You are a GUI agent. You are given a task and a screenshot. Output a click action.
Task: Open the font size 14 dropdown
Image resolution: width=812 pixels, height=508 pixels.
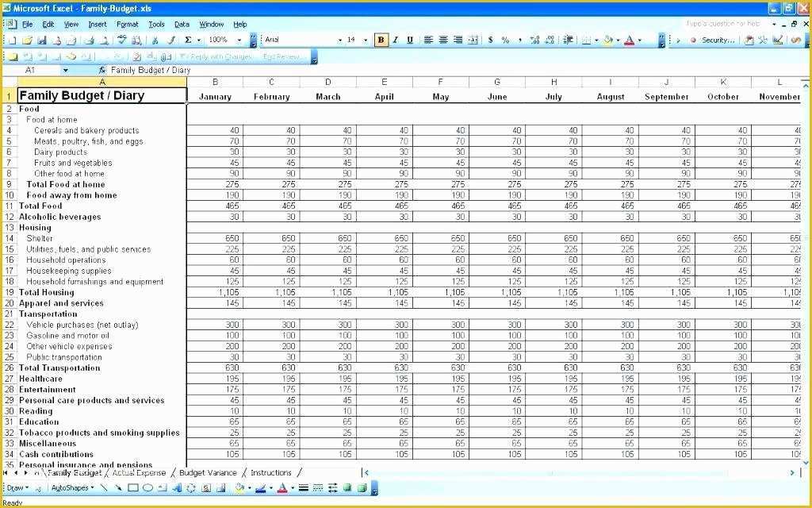tap(365, 40)
